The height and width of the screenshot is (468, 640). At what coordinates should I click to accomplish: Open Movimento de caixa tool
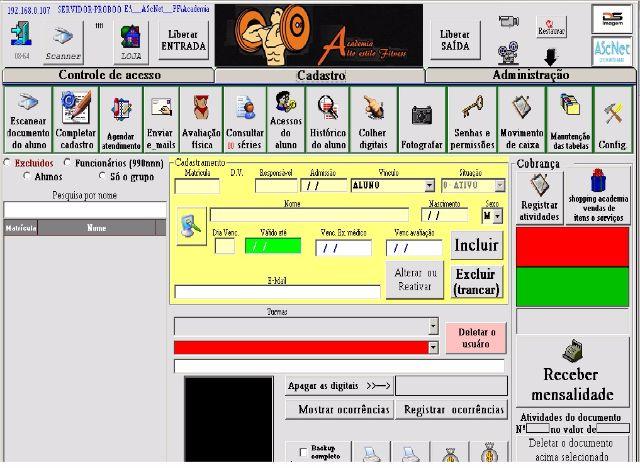click(x=522, y=120)
